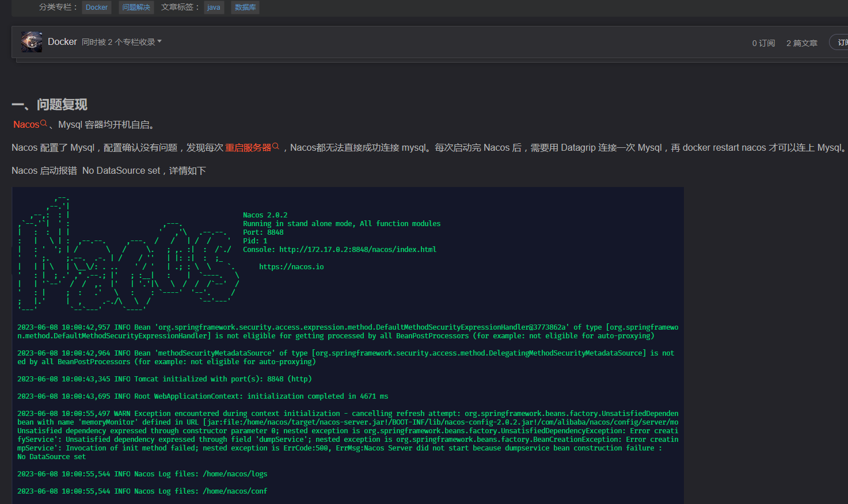Viewport: 848px width, 504px height.
Task: Click the Nacos Log files: /home/nacos/logs line
Action: point(142,474)
